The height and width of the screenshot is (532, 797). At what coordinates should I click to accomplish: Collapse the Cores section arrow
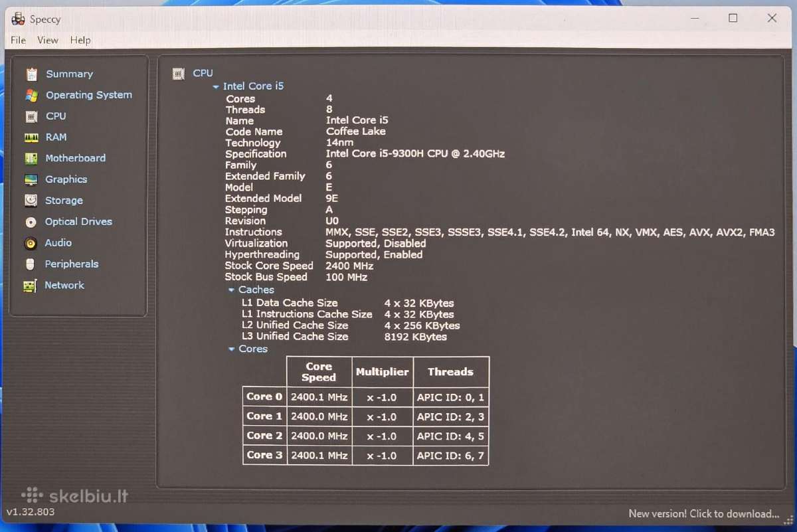[232, 349]
